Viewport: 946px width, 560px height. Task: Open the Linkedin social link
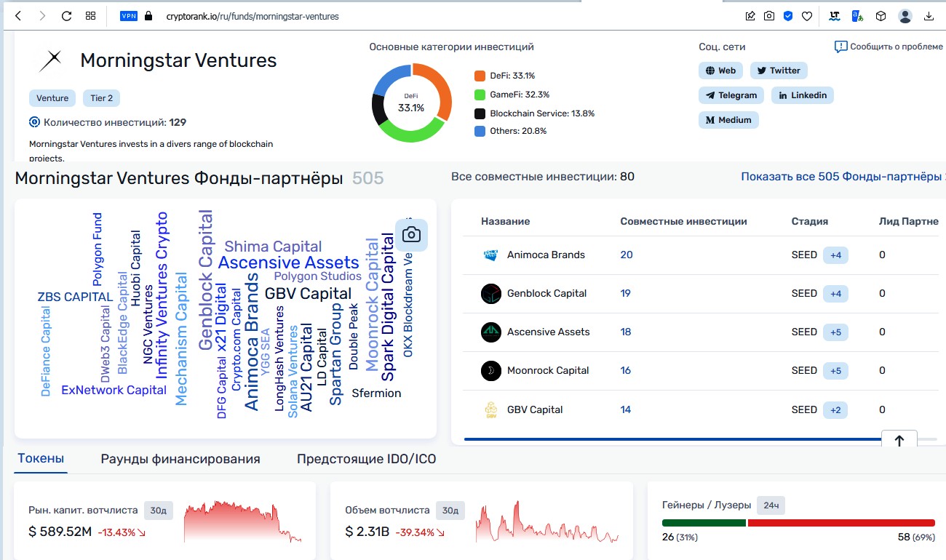click(x=802, y=95)
